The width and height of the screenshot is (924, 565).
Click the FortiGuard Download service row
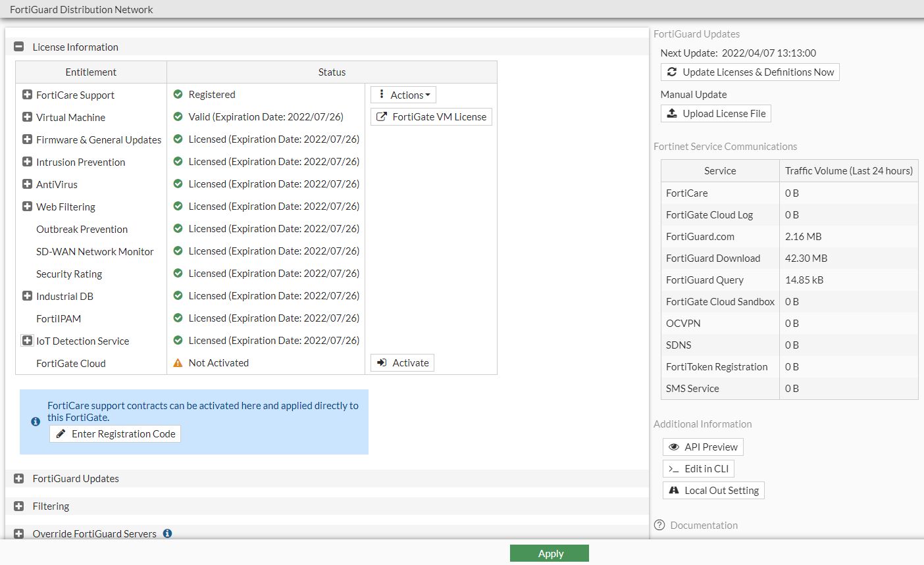pos(790,258)
